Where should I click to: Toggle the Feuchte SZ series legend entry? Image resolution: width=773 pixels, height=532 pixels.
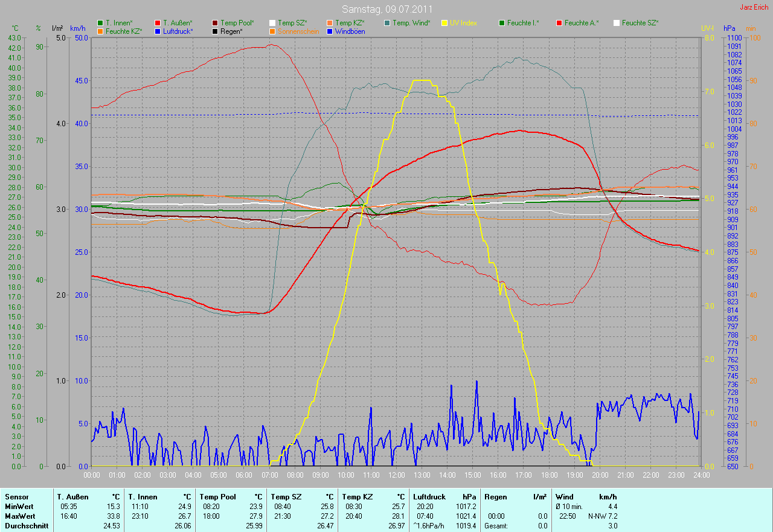[x=640, y=23]
